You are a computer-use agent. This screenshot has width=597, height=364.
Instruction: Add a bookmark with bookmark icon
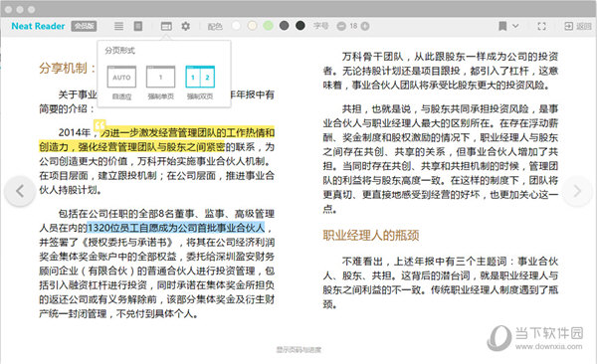point(502,26)
